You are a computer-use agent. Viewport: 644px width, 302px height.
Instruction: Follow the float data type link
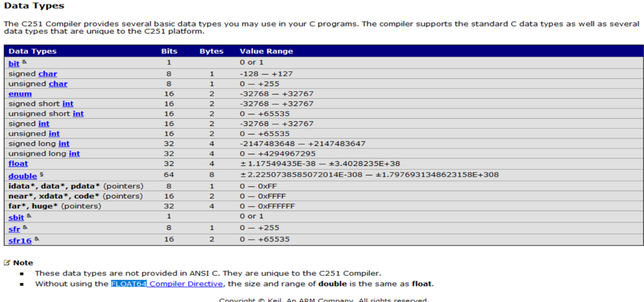click(x=18, y=163)
